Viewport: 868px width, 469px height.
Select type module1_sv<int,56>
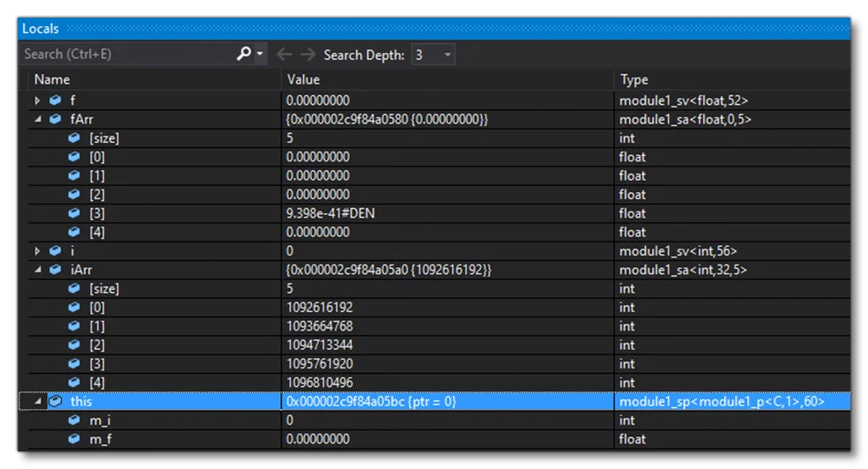[x=679, y=251]
